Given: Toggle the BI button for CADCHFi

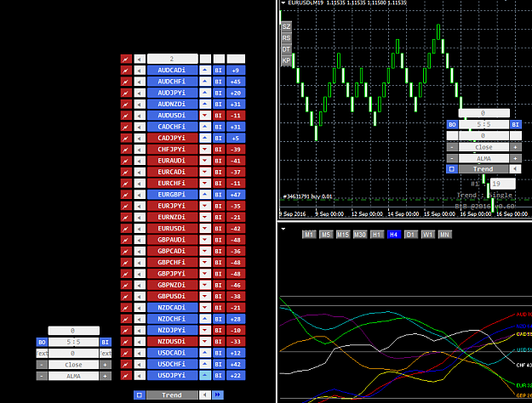Looking at the screenshot, I should click(x=219, y=127).
